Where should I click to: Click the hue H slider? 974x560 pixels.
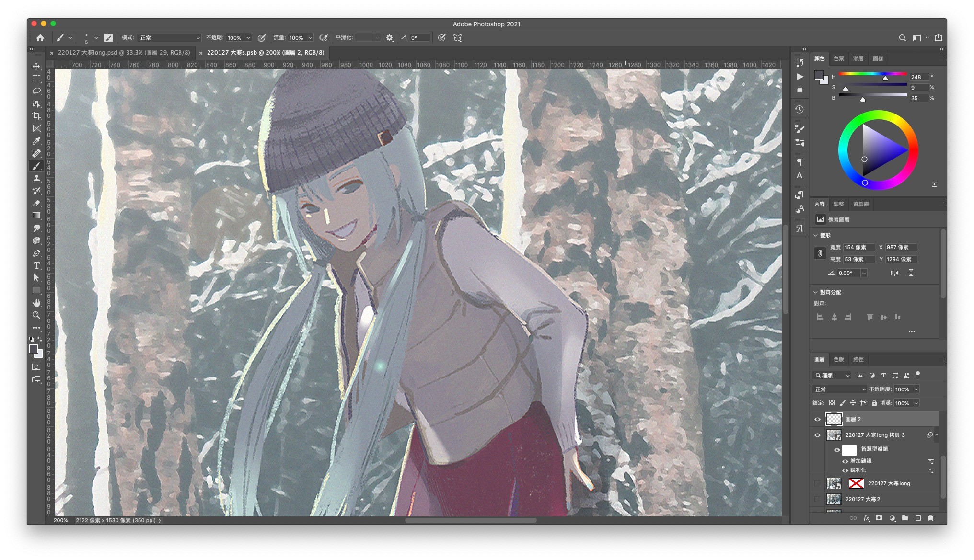click(x=872, y=74)
